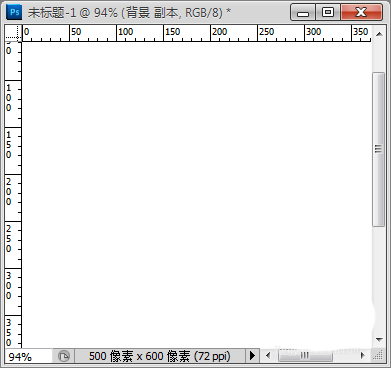Click the 未标题-1 @ 94% title text
The image size is (391, 368).
coord(73,13)
